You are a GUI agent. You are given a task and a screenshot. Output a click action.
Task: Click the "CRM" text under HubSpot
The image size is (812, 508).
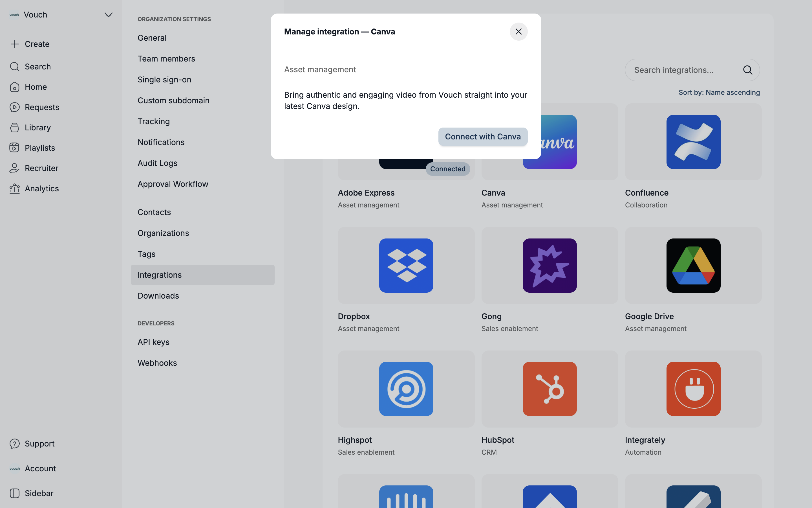(489, 452)
